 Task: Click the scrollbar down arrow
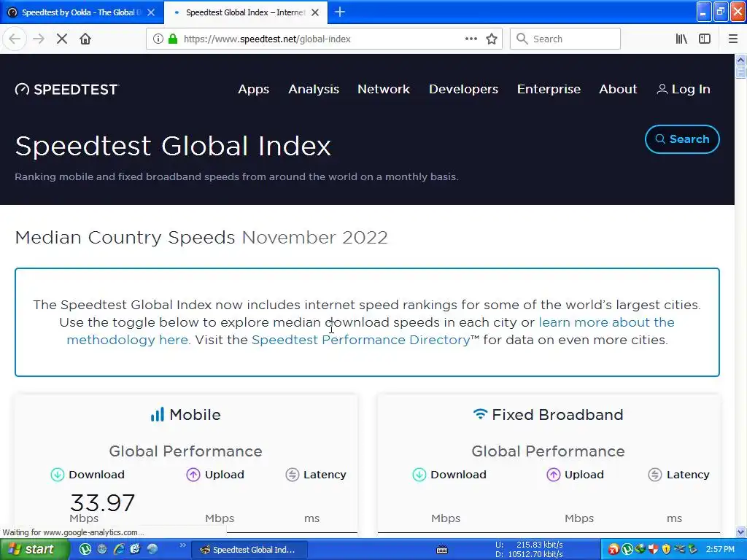[x=740, y=532]
